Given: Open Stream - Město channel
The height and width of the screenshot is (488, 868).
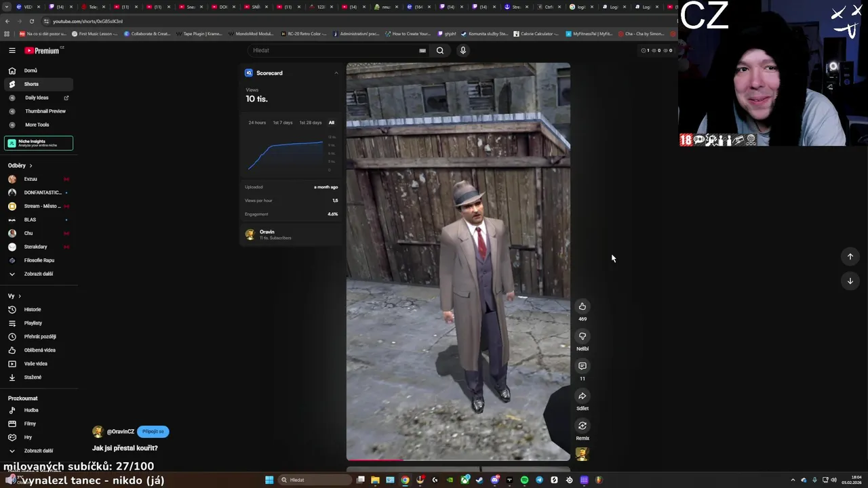Looking at the screenshot, I should click(x=39, y=206).
